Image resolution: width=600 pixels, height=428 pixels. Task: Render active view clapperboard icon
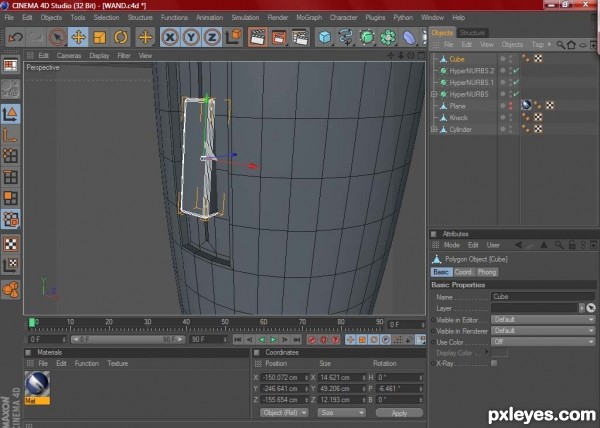pyautogui.click(x=258, y=37)
